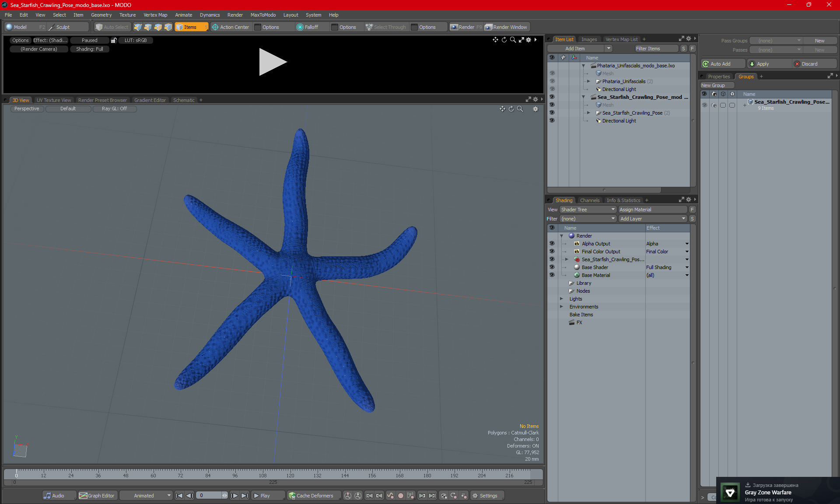
Task: Click Discard red X button
Action: point(814,64)
